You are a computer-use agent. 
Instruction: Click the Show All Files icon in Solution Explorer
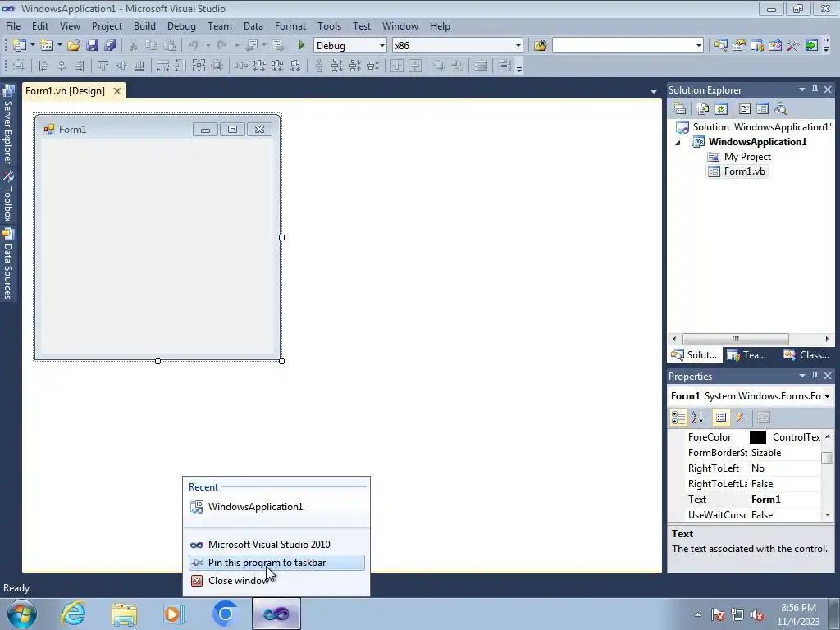coord(703,109)
